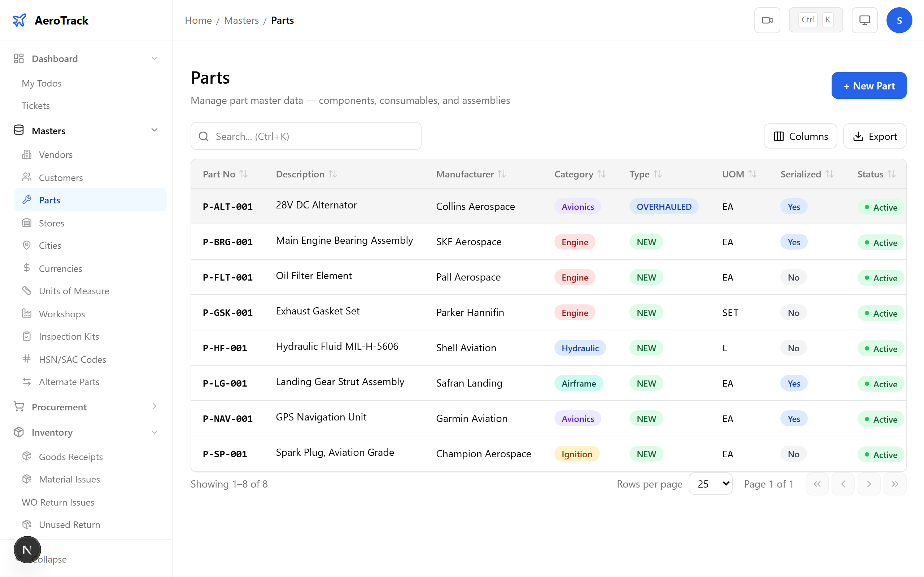Select the Currencies icon

click(27, 268)
